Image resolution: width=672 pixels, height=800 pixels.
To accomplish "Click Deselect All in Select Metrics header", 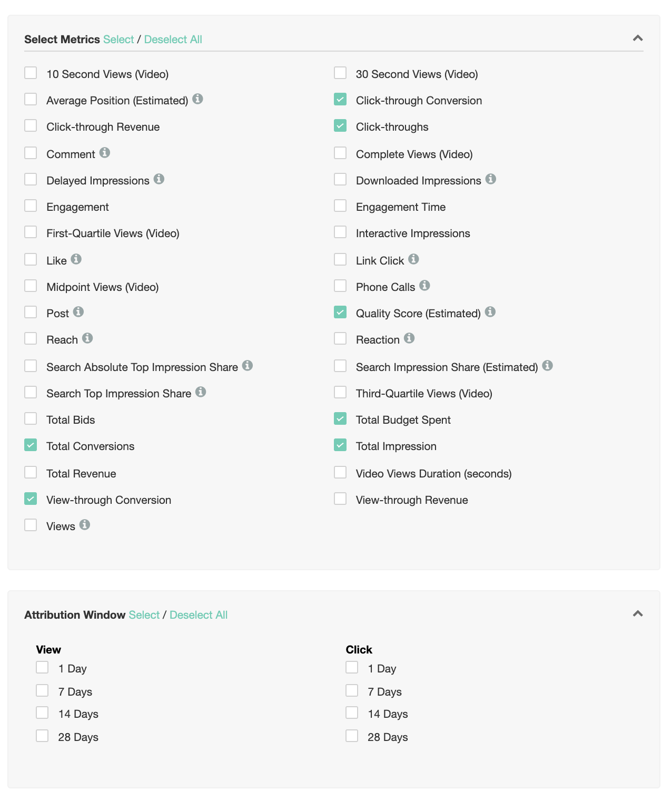I will (x=173, y=40).
